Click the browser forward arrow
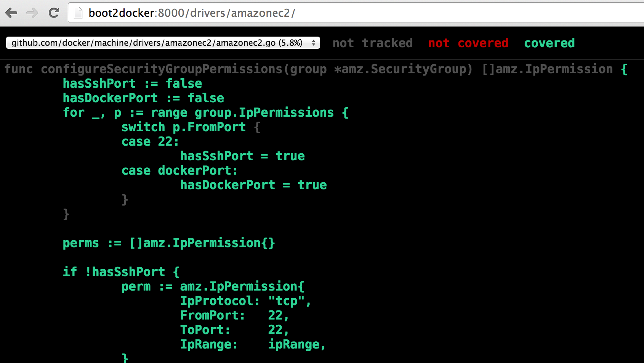The height and width of the screenshot is (363, 644). 32,13
